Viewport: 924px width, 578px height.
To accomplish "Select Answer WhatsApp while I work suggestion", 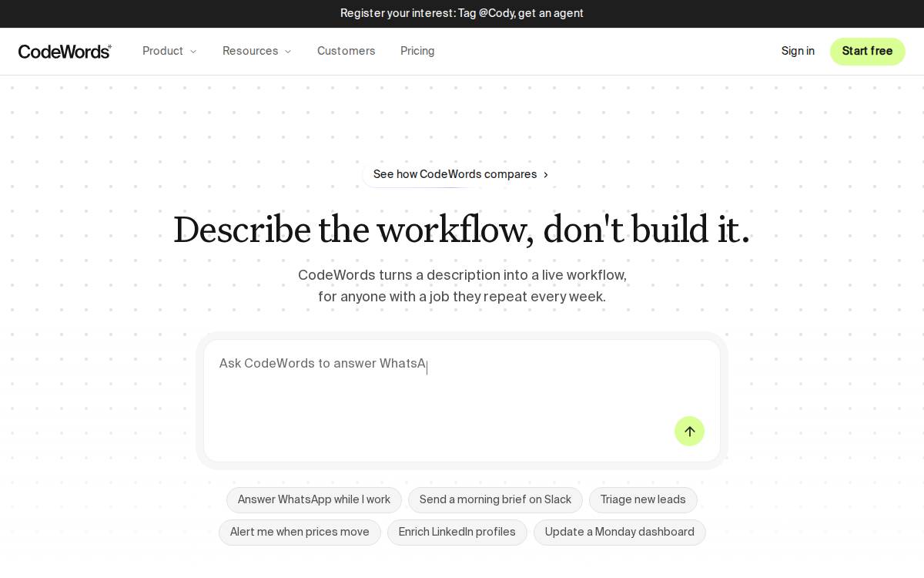I will coord(314,499).
